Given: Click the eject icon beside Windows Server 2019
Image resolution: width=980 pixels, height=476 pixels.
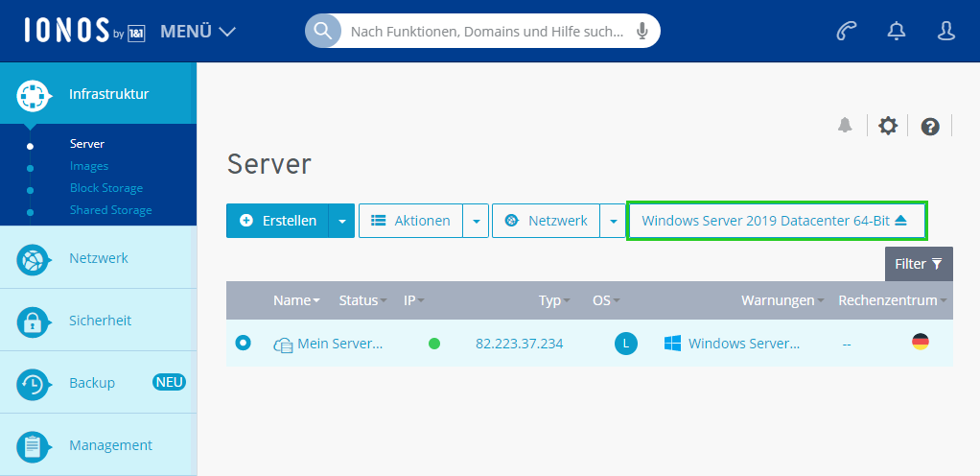Looking at the screenshot, I should pyautogui.click(x=900, y=221).
